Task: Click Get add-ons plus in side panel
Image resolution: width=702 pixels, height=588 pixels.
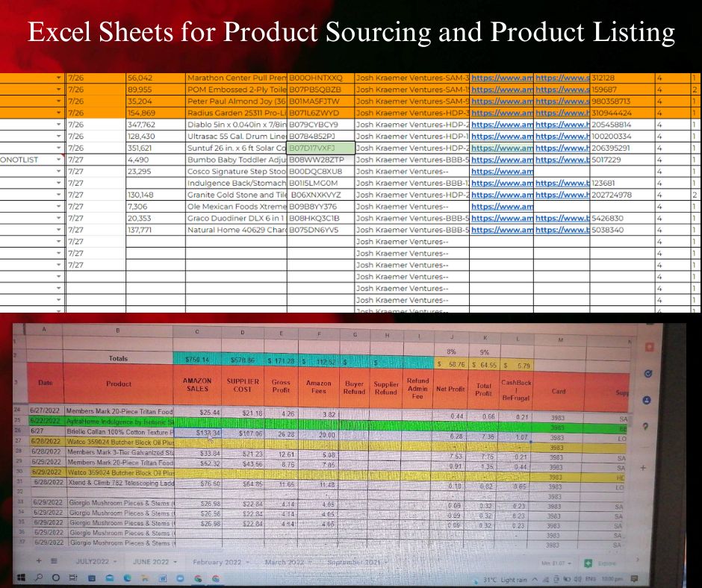Action: [x=643, y=468]
